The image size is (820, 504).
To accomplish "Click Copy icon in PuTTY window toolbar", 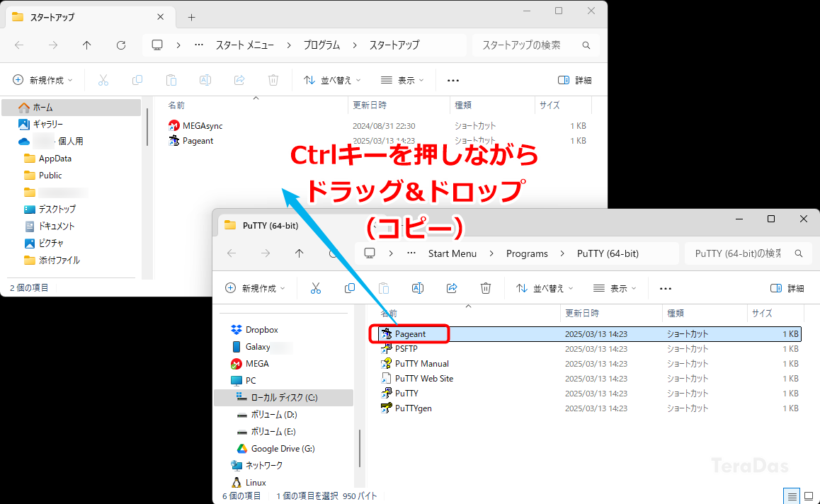I will tap(349, 288).
